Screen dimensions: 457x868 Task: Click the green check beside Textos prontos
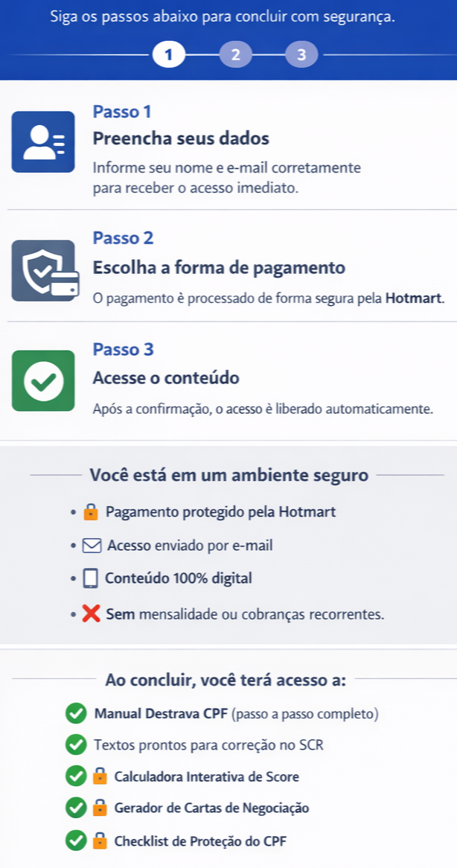[75, 744]
